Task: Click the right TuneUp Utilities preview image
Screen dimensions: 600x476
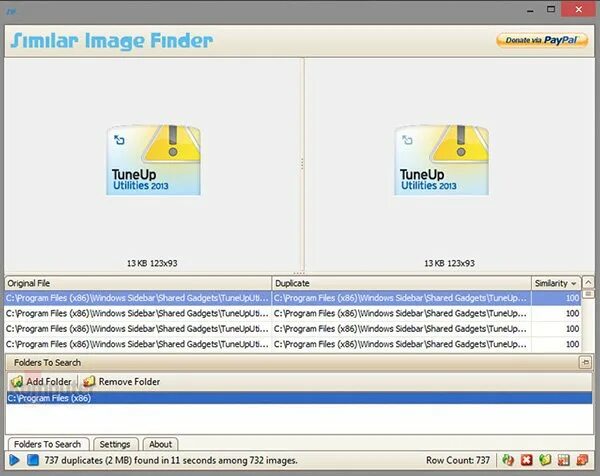Action: pos(442,160)
